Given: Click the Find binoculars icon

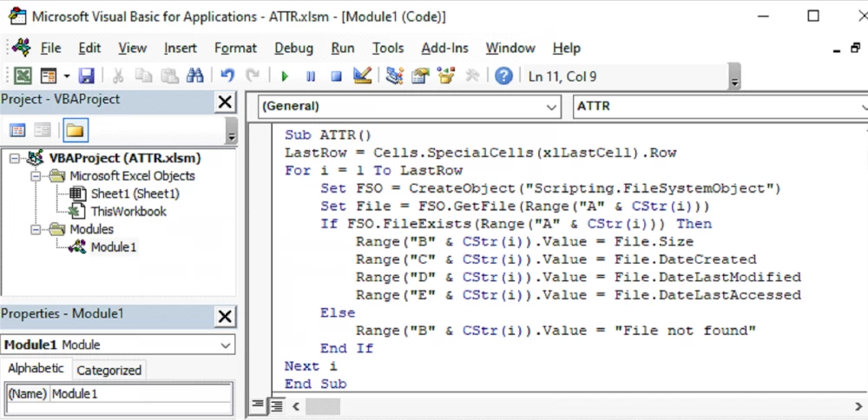Looking at the screenshot, I should (x=194, y=76).
